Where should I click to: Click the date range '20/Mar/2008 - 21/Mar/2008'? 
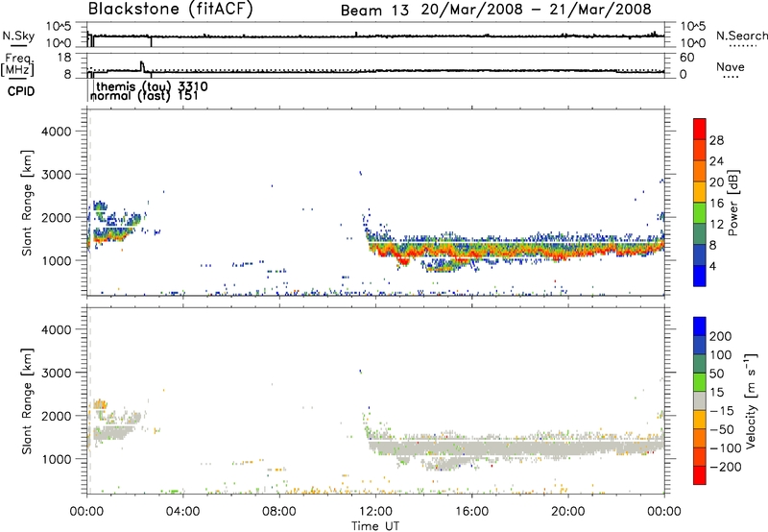[x=537, y=10]
